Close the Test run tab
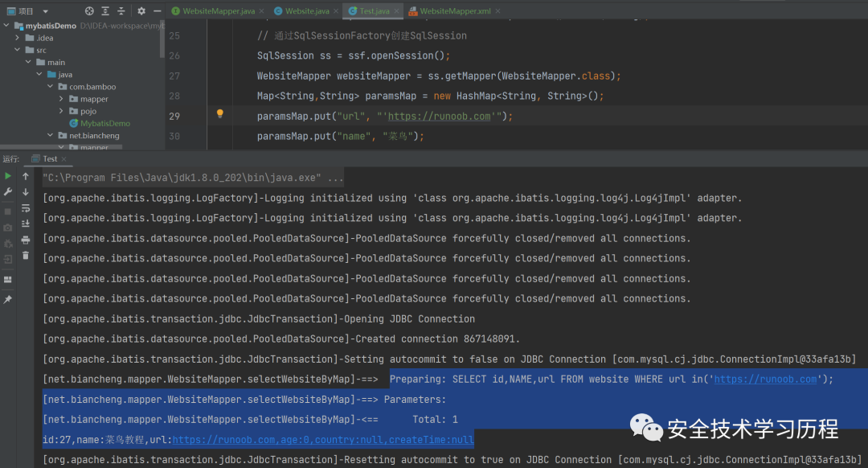 [x=63, y=159]
